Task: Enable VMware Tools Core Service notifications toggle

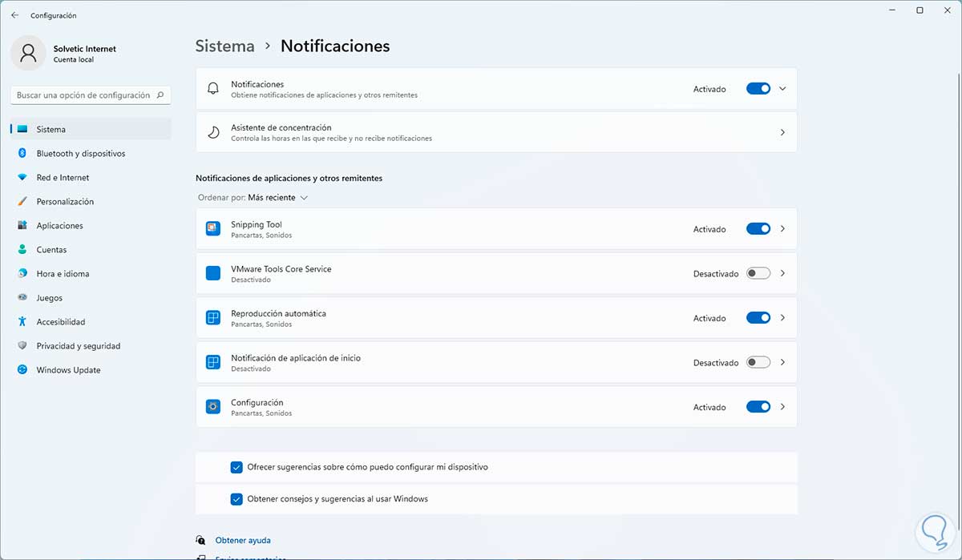Action: [x=758, y=273]
